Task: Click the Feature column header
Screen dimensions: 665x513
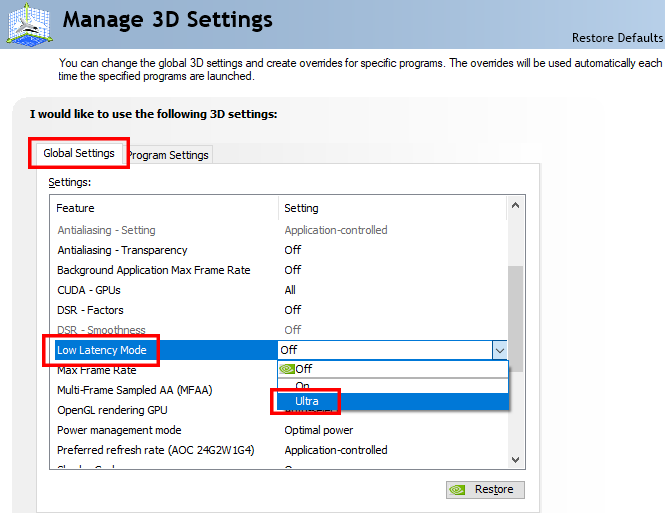Action: click(x=76, y=208)
